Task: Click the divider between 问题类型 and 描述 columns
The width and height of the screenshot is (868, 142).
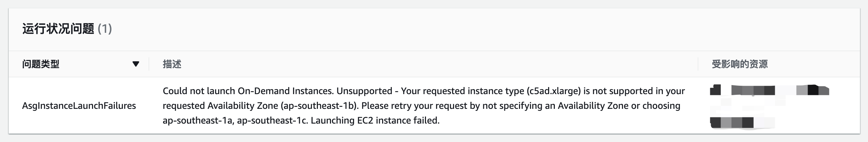Action: point(149,64)
